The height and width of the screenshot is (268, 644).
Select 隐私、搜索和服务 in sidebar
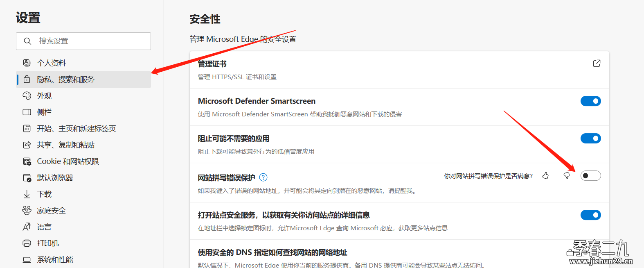pyautogui.click(x=83, y=79)
